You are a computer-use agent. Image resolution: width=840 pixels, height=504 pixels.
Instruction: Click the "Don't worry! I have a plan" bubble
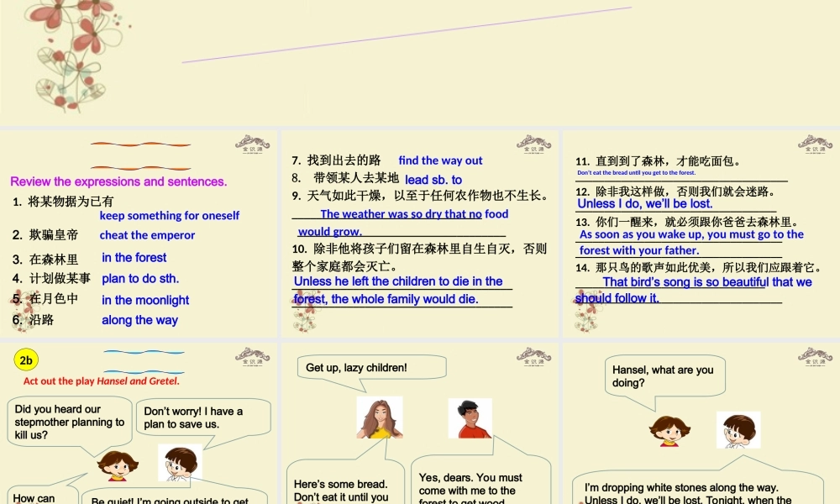tap(202, 417)
